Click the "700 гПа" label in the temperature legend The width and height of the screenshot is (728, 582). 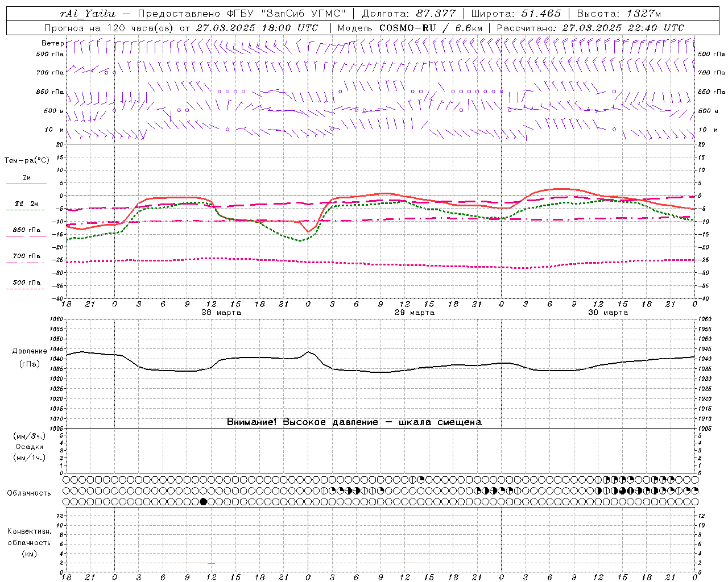pos(26,256)
